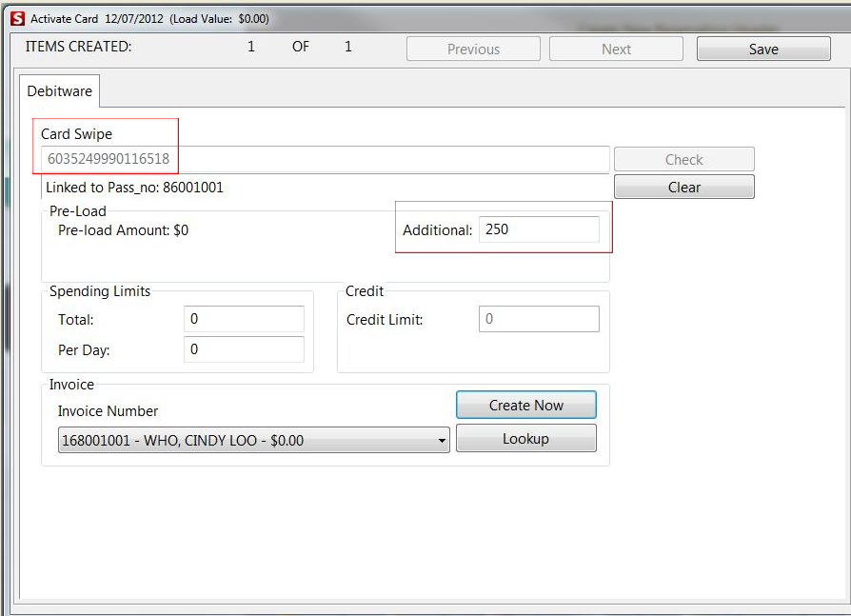Screen dimensions: 851x616
Task: Click the Previous navigation button
Action: click(x=472, y=48)
